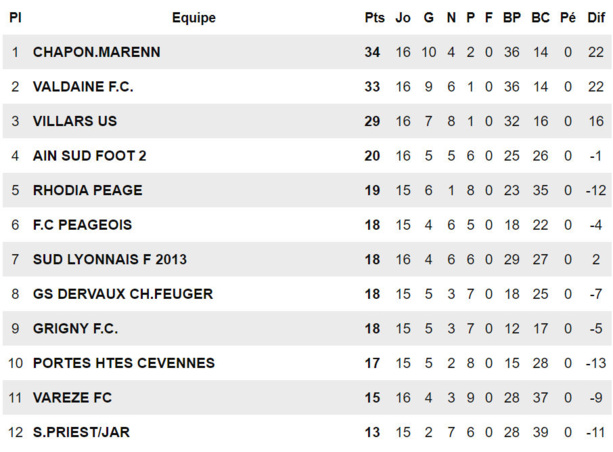The width and height of the screenshot is (613, 452).
Task: Click the BP goals-for column header
Action: tap(512, 18)
